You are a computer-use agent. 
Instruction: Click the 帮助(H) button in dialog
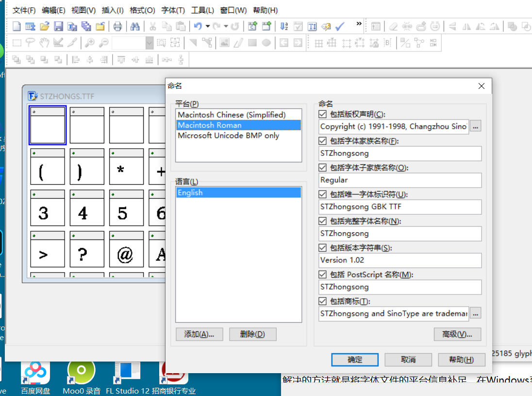click(462, 360)
